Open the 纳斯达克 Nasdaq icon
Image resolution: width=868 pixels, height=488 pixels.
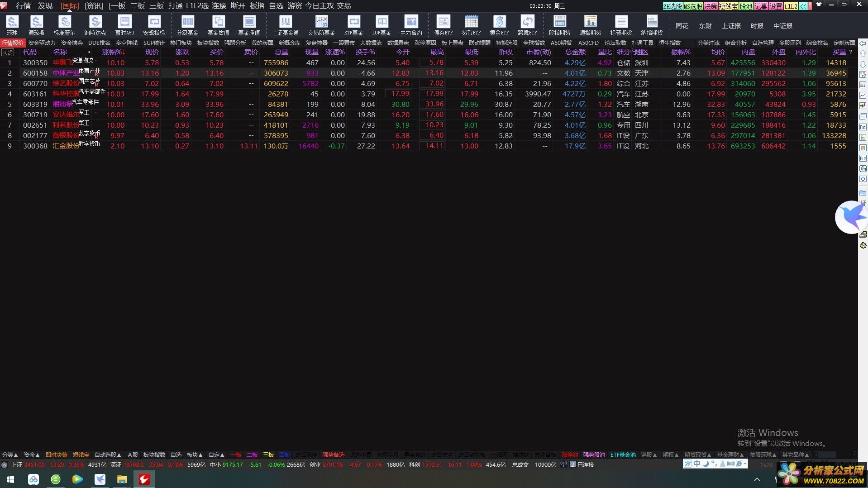click(x=95, y=25)
